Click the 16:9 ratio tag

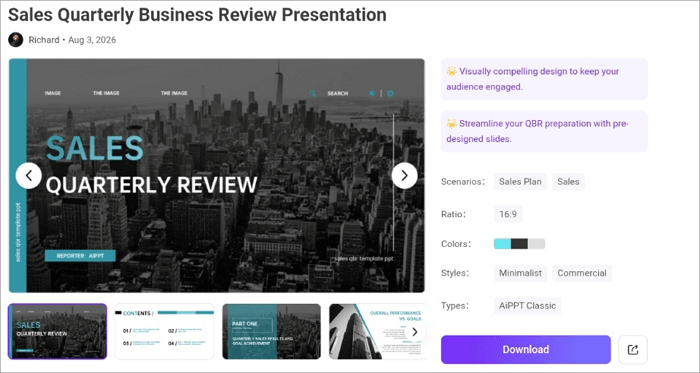508,214
